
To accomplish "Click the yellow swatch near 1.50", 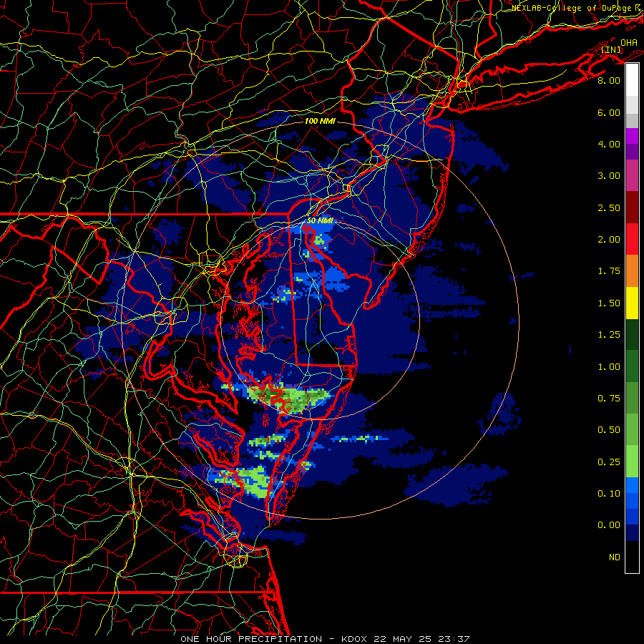I will [632, 303].
